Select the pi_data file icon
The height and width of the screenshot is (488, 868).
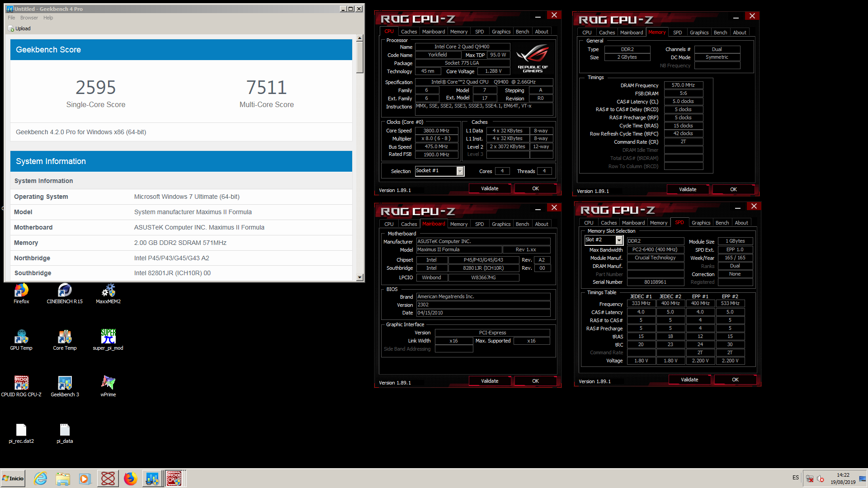click(x=65, y=434)
